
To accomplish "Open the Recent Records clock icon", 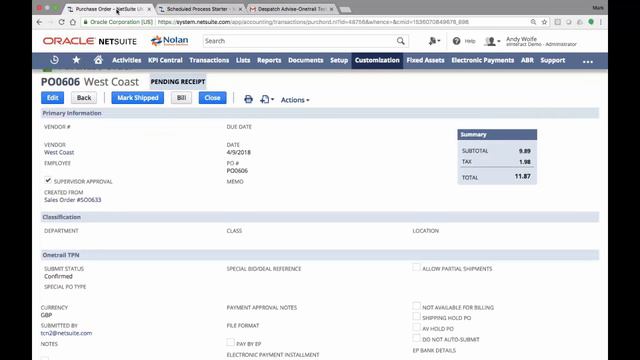I will pos(54,60).
